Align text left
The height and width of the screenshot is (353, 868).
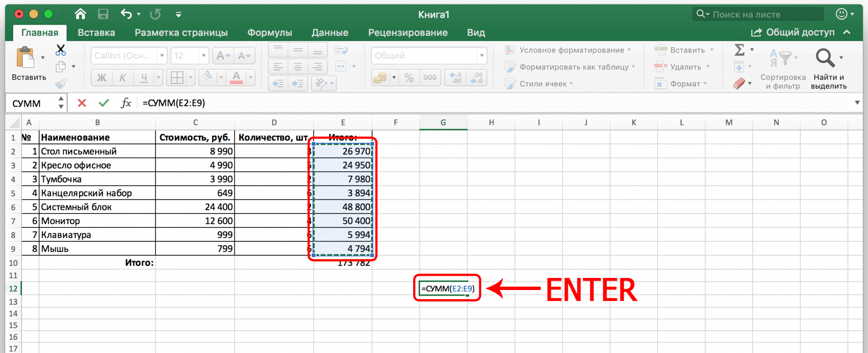(278, 66)
